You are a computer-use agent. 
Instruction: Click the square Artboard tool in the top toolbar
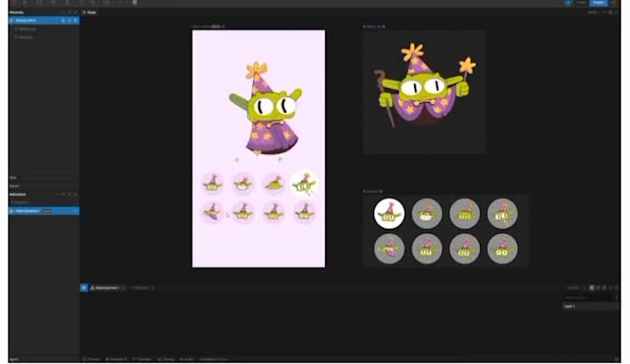[39, 2]
